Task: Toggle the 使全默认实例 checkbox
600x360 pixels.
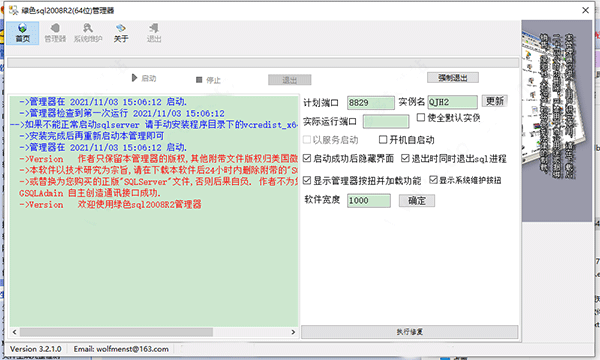Action: click(x=421, y=117)
